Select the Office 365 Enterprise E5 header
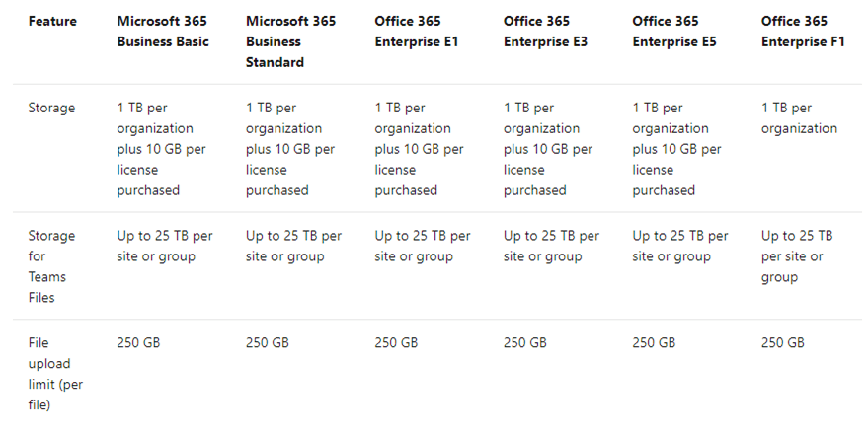 pyautogui.click(x=674, y=31)
